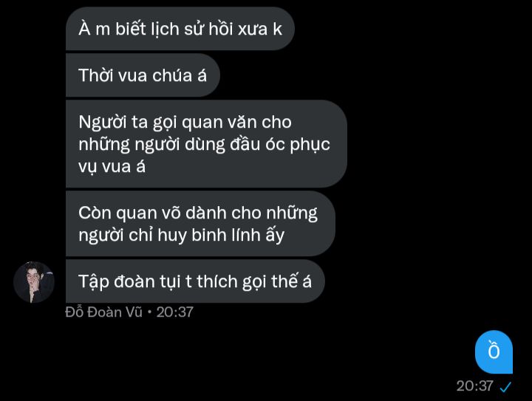Select the 'Thời vua chúa á' message

[143, 75]
